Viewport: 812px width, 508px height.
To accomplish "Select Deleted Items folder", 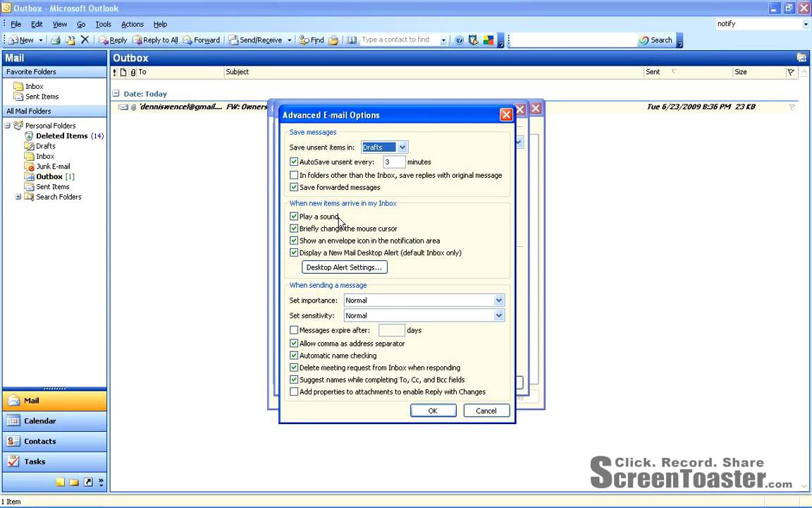I will pos(64,135).
